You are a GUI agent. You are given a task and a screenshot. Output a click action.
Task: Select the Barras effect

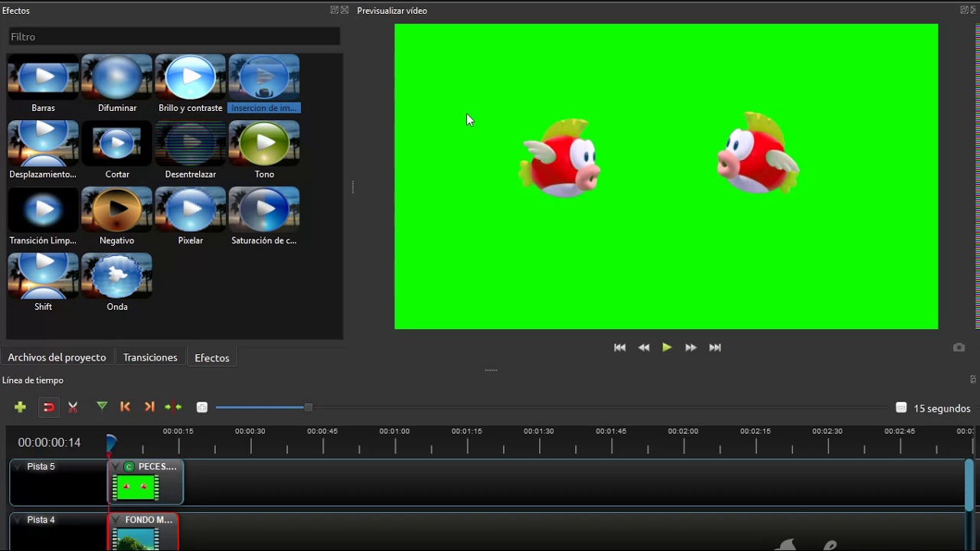[44, 84]
